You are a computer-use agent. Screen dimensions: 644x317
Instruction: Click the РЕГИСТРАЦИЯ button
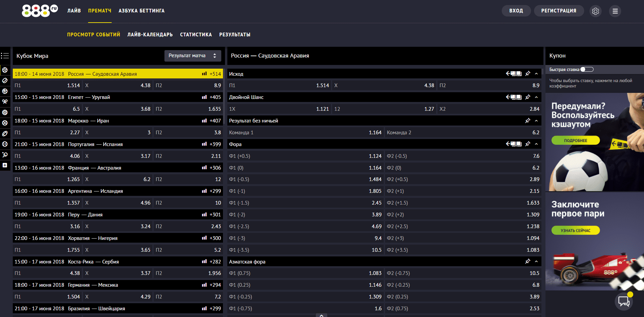click(x=559, y=11)
